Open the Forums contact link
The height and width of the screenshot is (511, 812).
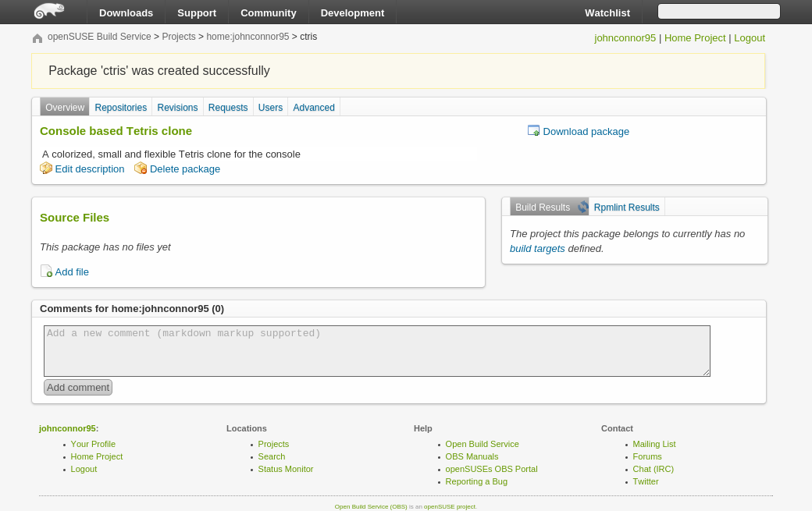(x=646, y=456)
